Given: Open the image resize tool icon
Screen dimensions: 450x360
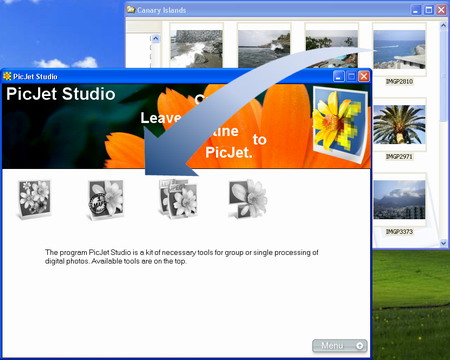Looking at the screenshot, I should click(x=248, y=199).
